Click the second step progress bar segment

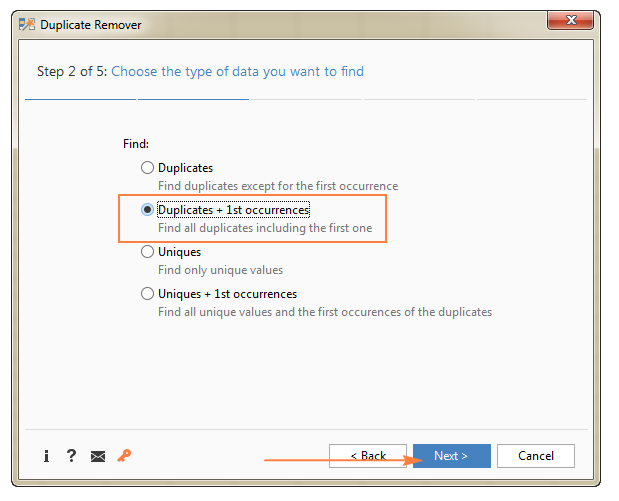coord(193,100)
